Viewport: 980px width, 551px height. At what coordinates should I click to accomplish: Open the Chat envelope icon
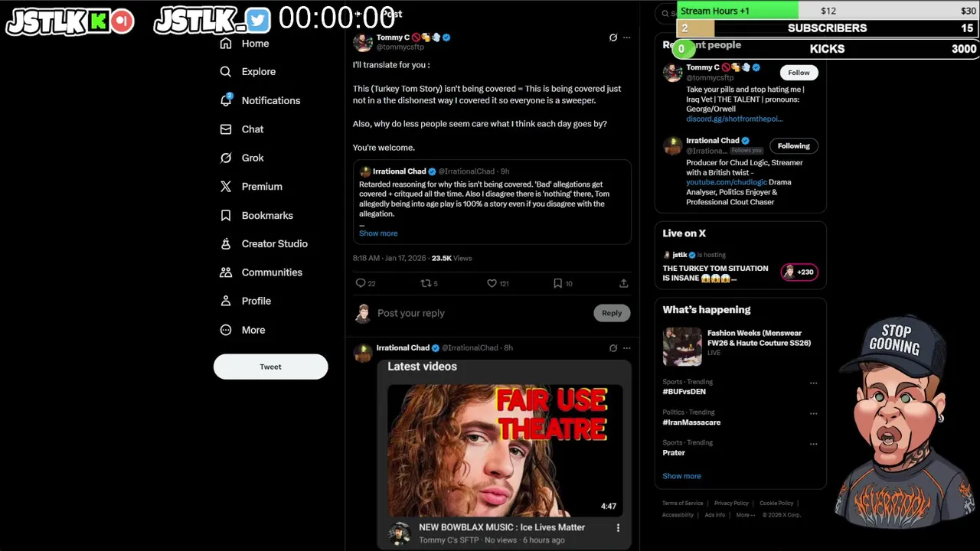click(226, 129)
